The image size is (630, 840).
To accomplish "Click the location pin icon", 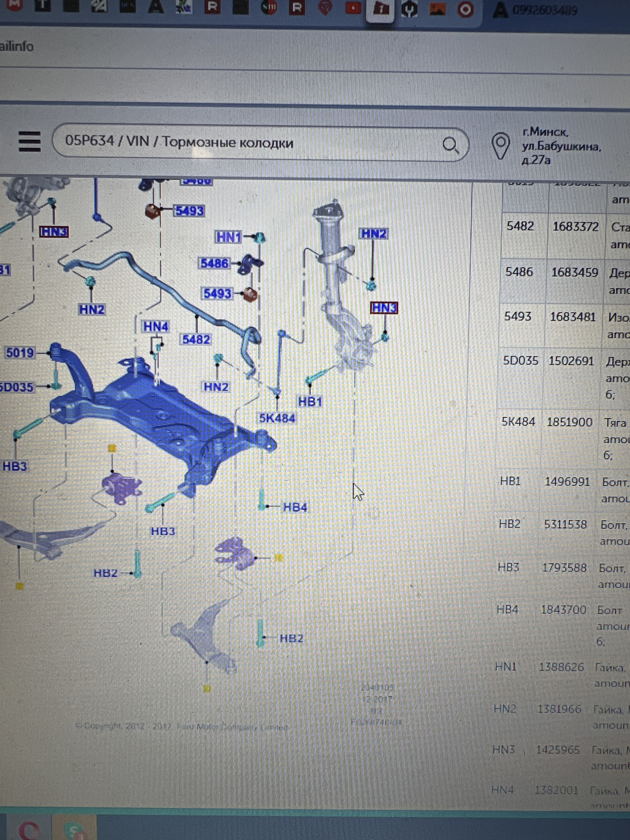I will (x=500, y=146).
